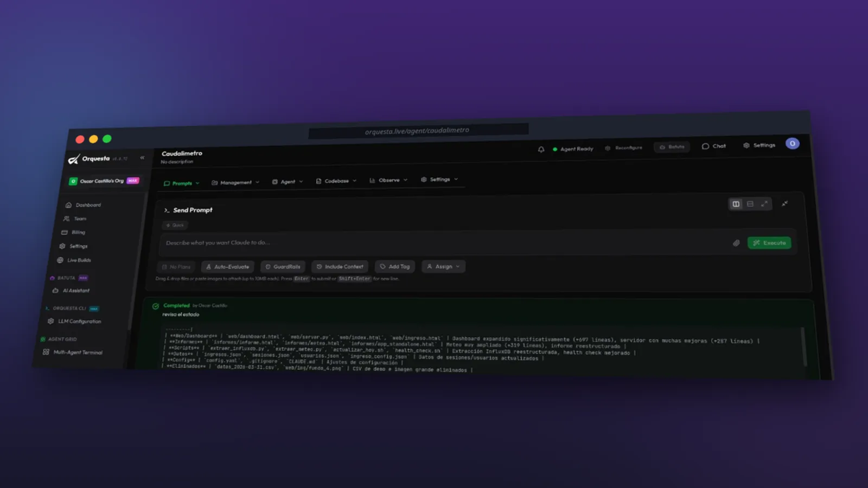Open Chat from the top bar

[714, 146]
